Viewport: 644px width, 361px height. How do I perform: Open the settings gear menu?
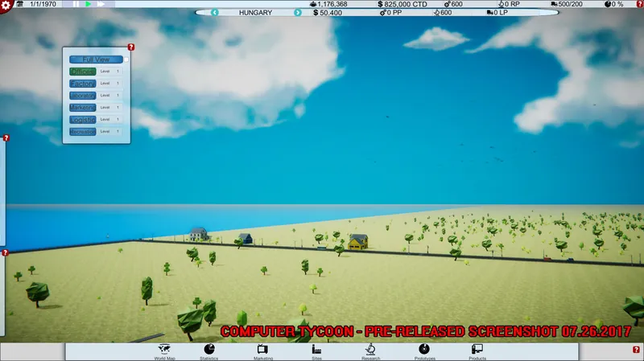coord(6,6)
